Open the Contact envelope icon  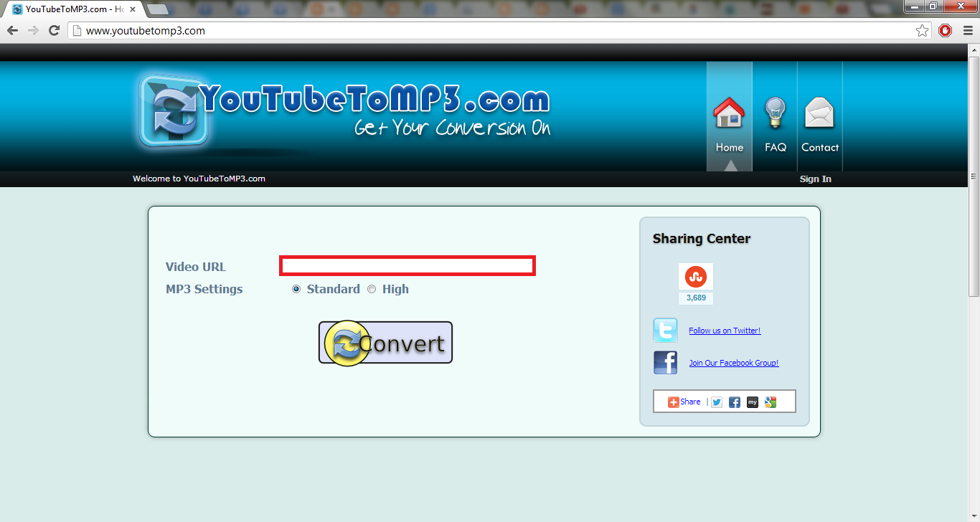coord(819,113)
